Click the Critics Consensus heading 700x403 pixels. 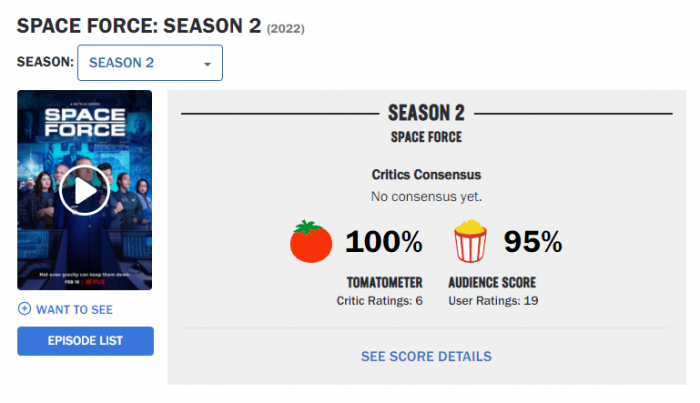coord(426,174)
